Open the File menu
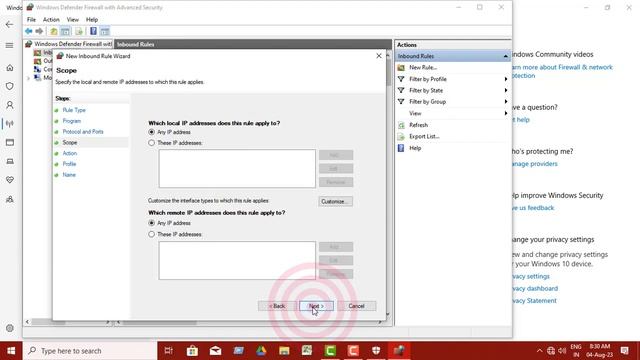The image size is (640, 360). coord(31,20)
